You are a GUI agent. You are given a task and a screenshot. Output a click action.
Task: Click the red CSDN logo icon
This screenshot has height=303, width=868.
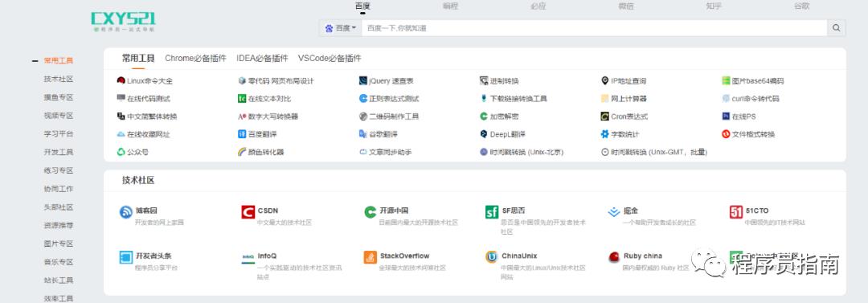248,212
